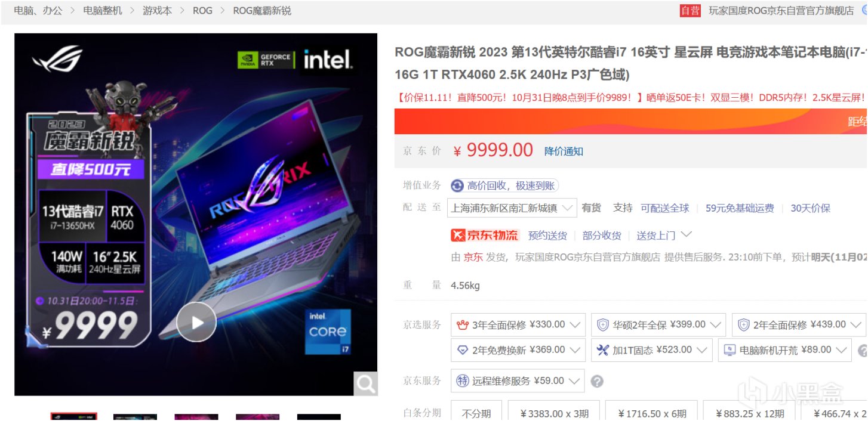Select the 不分期 installment option
The width and height of the screenshot is (868, 421).
tap(476, 413)
